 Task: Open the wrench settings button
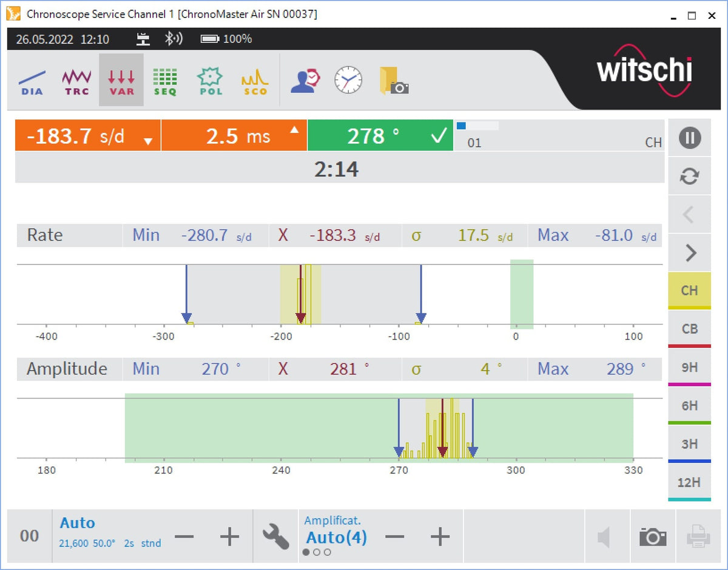pos(275,537)
